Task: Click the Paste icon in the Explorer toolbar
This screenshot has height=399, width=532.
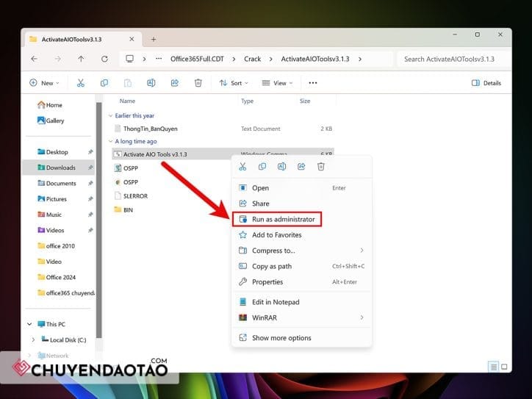Action: tap(128, 83)
